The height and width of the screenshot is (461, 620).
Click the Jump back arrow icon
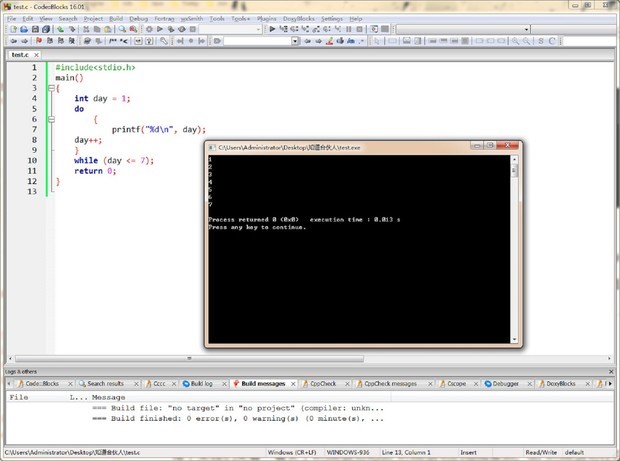pos(13,41)
